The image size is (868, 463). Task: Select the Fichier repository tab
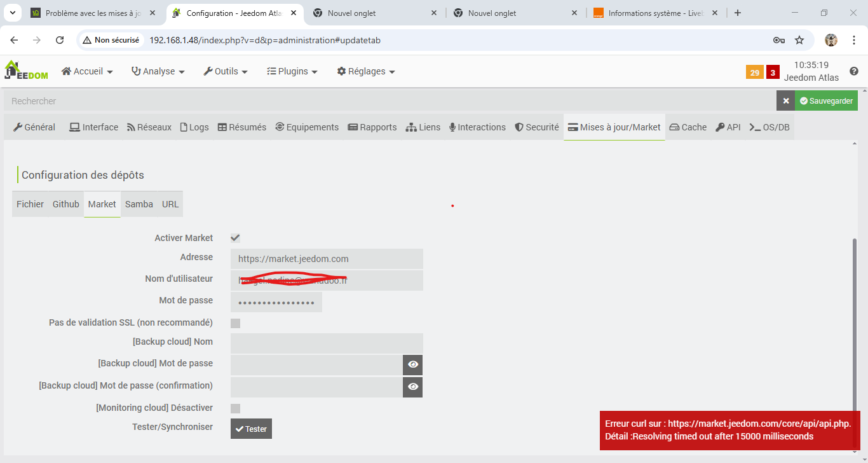point(31,204)
